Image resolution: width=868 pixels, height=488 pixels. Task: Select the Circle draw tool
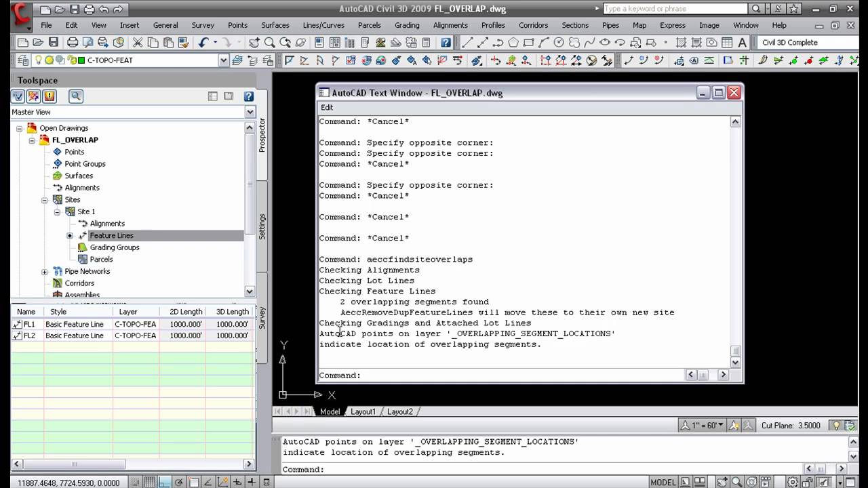559,42
